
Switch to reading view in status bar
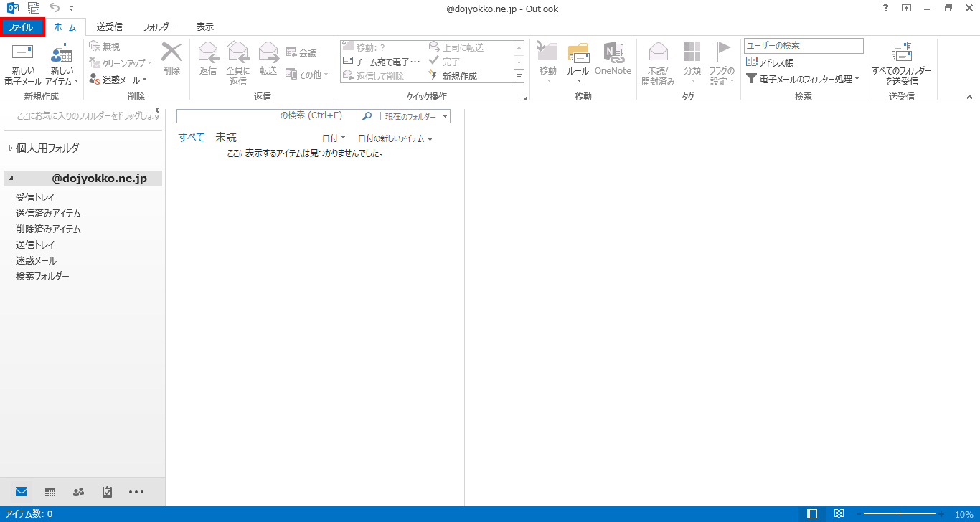pos(839,514)
